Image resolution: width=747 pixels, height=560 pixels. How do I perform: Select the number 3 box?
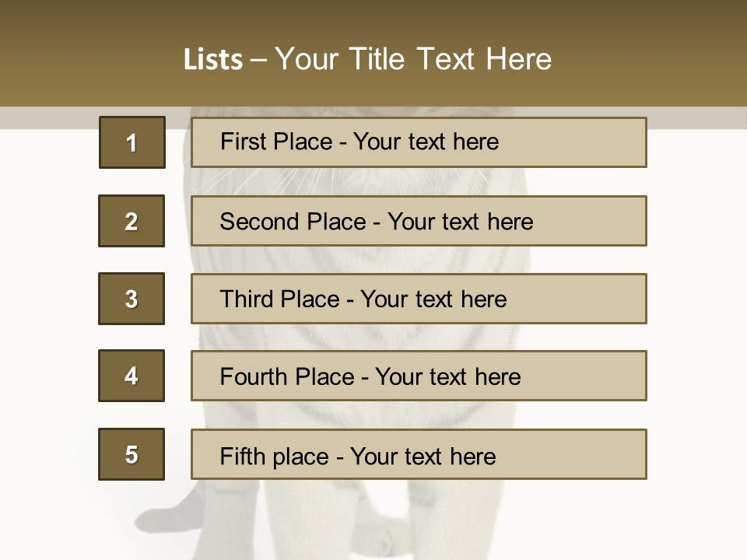click(132, 299)
